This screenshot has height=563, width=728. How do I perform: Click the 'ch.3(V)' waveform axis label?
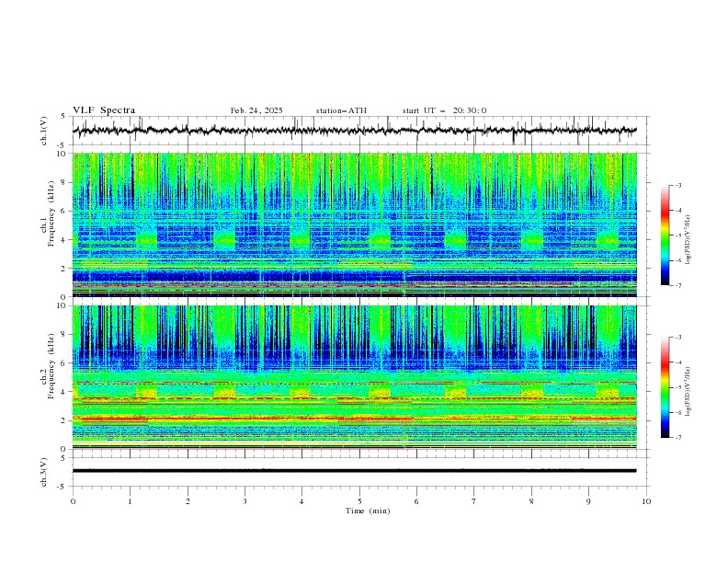click(x=44, y=472)
